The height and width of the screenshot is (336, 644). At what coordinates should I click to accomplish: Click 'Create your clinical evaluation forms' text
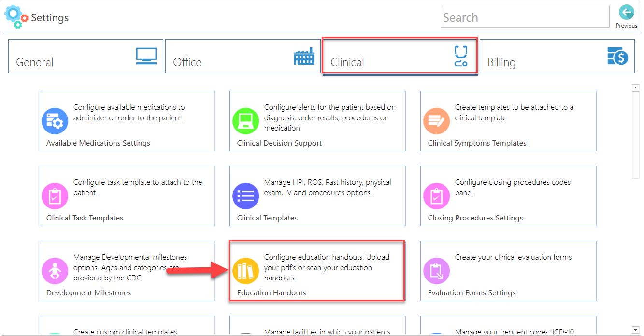[x=513, y=257]
